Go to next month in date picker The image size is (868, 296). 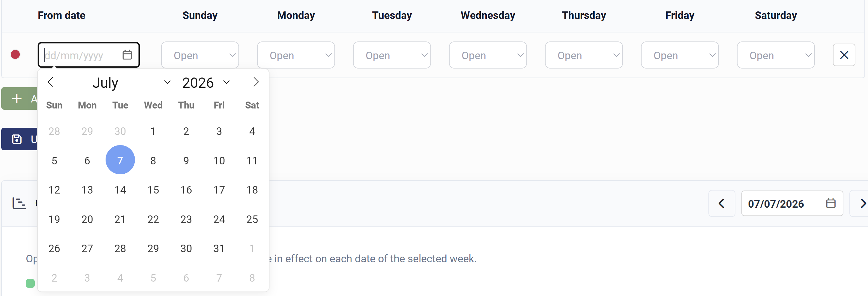(x=256, y=82)
